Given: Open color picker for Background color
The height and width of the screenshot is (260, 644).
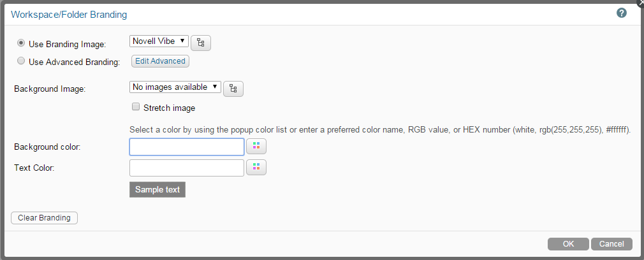Looking at the screenshot, I should (x=256, y=147).
